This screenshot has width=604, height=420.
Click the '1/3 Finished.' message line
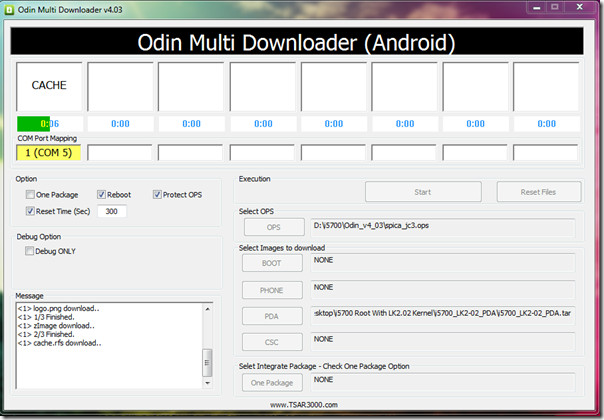[x=46, y=317]
